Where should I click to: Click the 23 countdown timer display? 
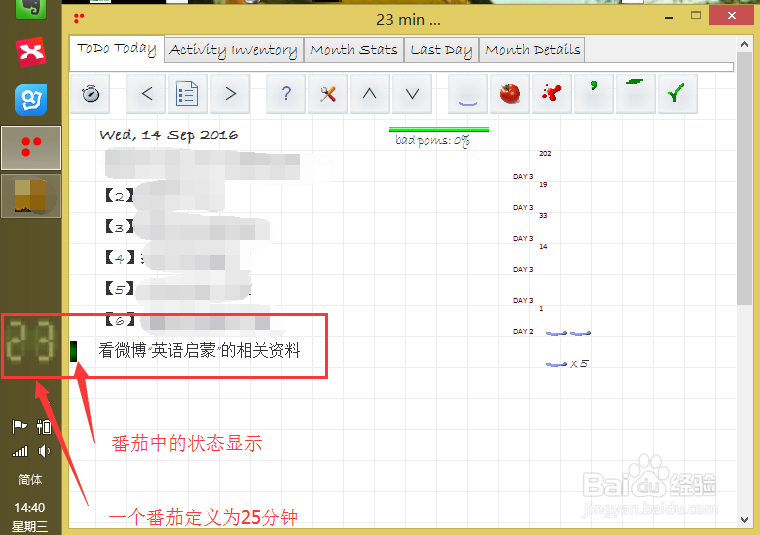(x=31, y=342)
